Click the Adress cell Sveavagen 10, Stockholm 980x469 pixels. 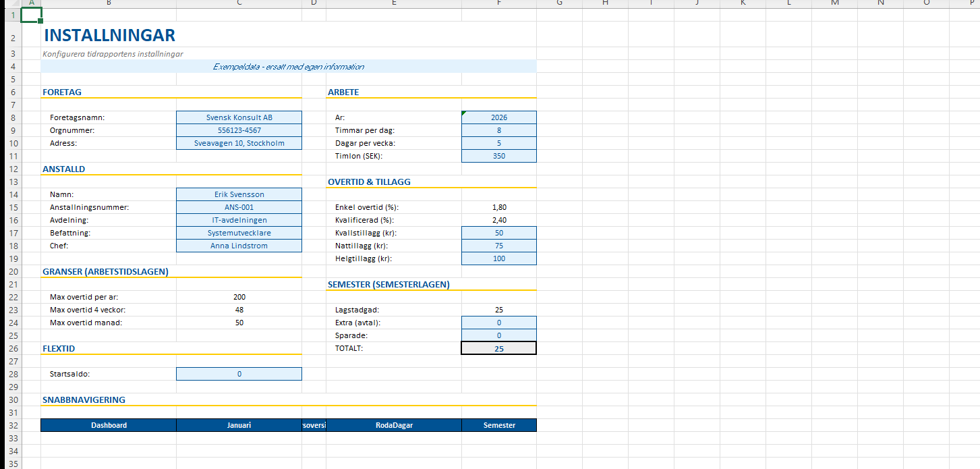coord(239,143)
